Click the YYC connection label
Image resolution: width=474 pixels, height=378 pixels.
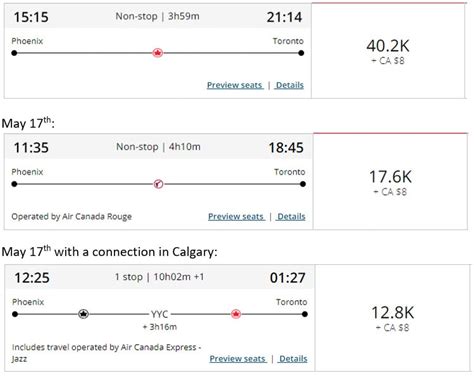coord(159,314)
